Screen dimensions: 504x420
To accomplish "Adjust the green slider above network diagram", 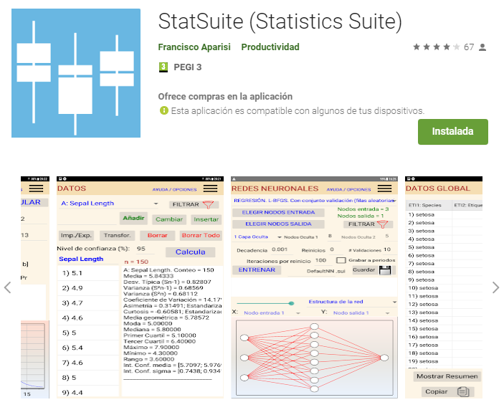I will pyautogui.click(x=265, y=303).
